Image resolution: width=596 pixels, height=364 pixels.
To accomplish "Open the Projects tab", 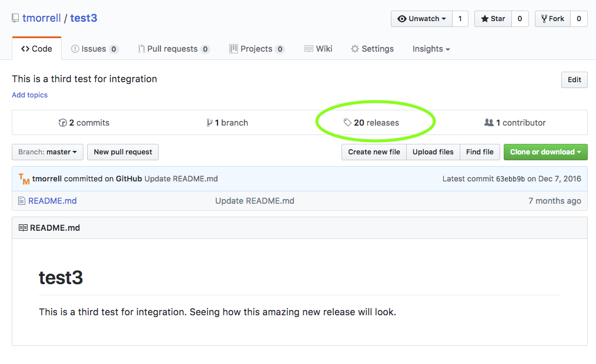I will coord(257,49).
